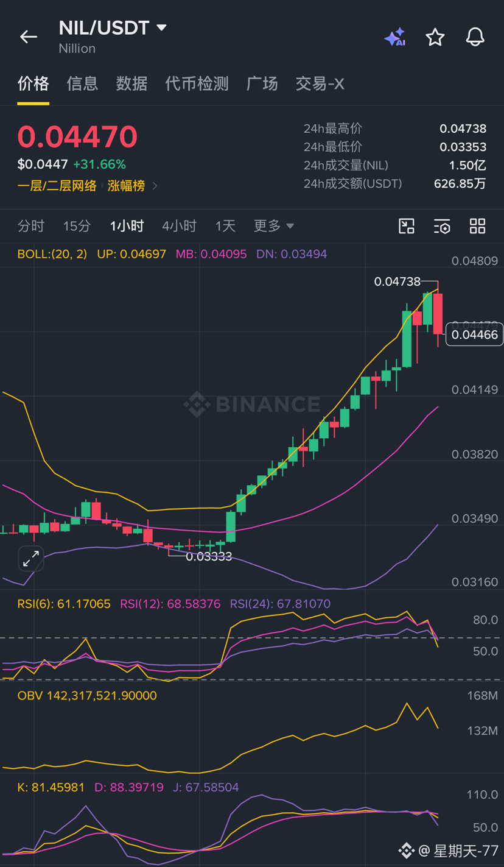Select the 1天 timeframe

[x=225, y=226]
